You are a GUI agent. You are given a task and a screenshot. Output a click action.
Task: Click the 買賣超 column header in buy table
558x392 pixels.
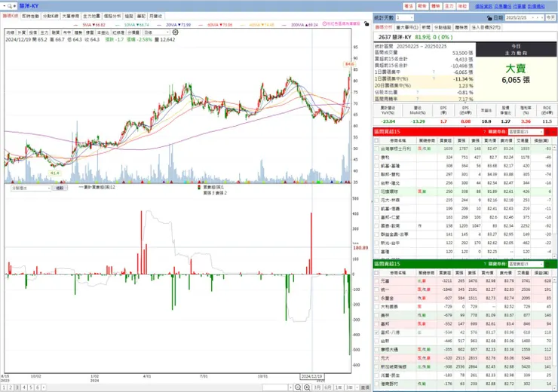click(446, 141)
